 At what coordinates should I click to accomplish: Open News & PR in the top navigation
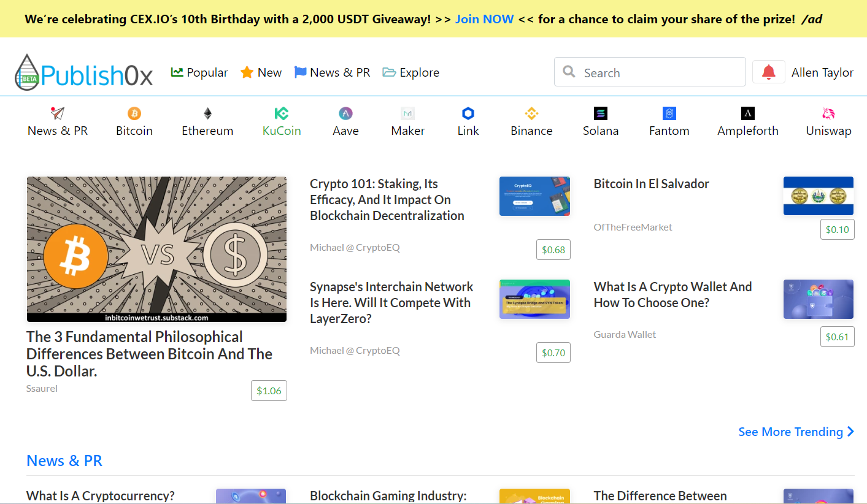(333, 72)
